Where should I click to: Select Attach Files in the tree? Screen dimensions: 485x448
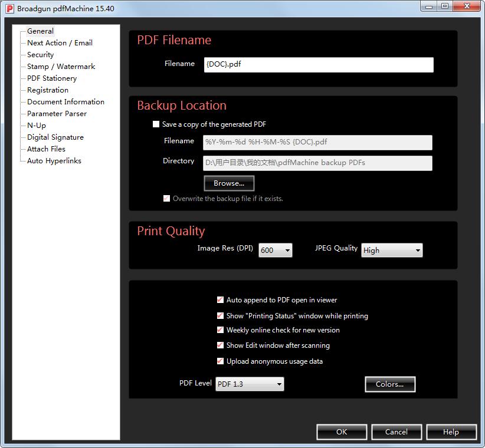point(46,149)
